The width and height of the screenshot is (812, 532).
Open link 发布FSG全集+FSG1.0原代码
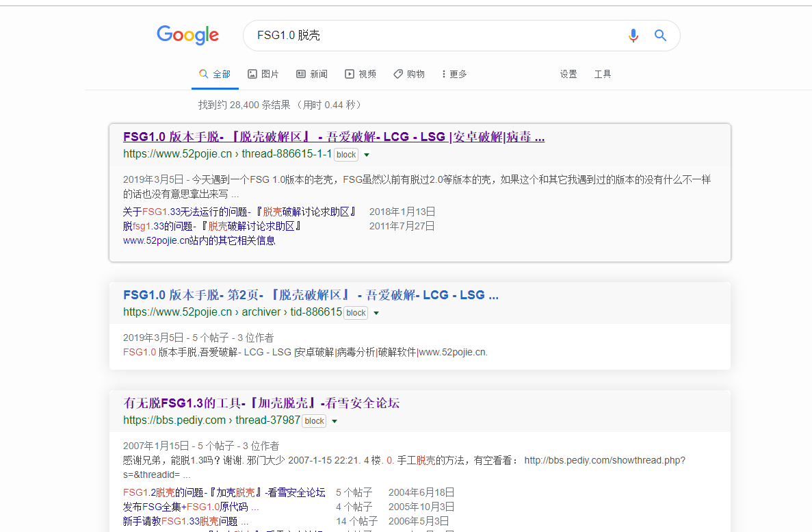[191, 507]
